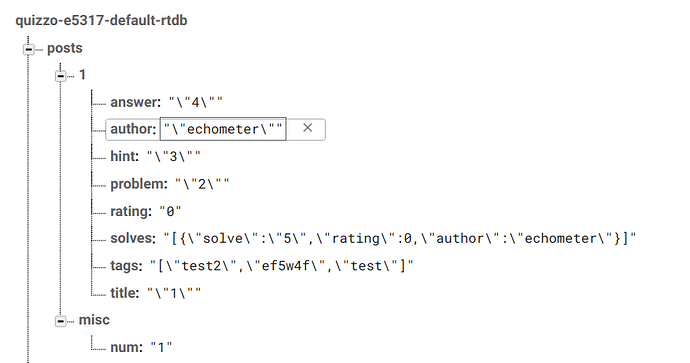Edit the author value input field
The image size is (690, 363).
(x=223, y=129)
